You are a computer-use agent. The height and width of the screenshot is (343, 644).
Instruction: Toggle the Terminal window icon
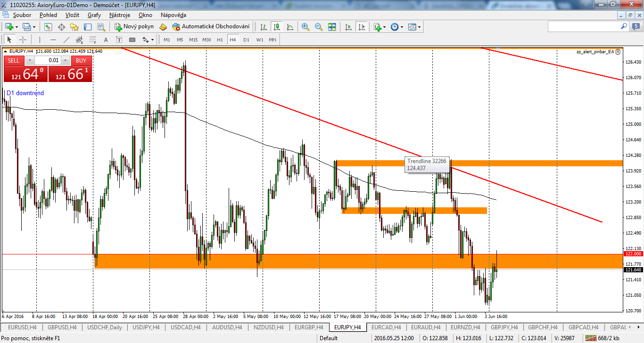coord(88,27)
